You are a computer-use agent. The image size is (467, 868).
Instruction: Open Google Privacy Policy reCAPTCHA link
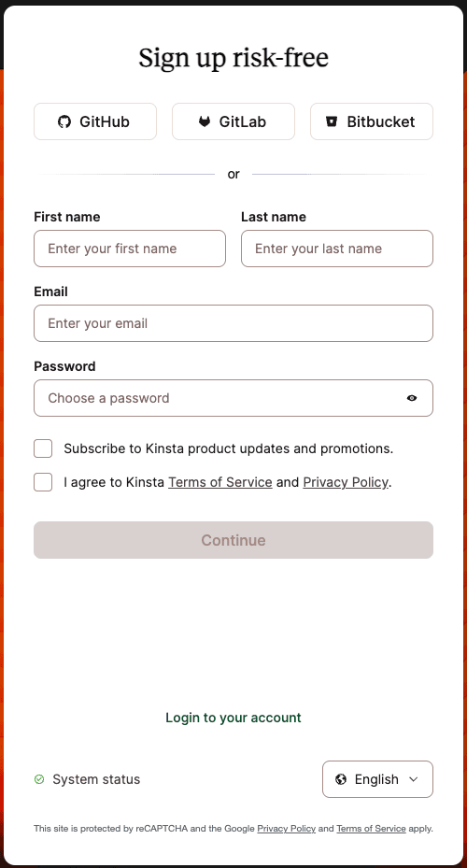[x=286, y=829]
